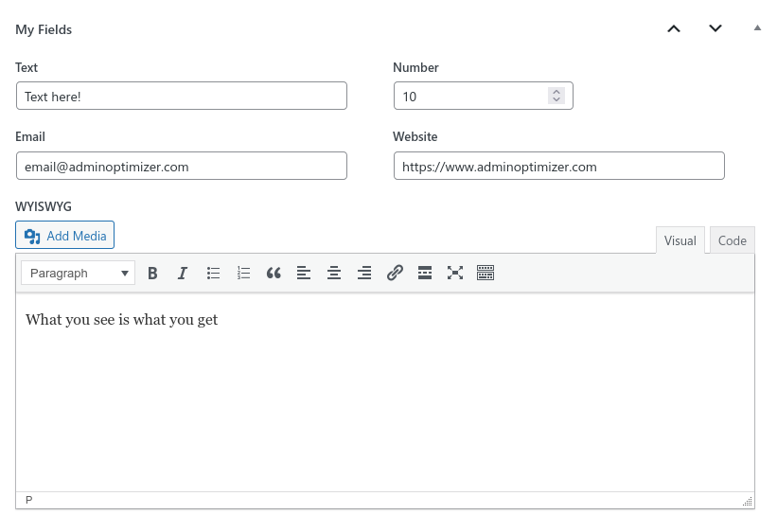Viewport: 777px width, 532px height.
Task: Place cursor in WYSIWYG editor content
Action: [385, 392]
